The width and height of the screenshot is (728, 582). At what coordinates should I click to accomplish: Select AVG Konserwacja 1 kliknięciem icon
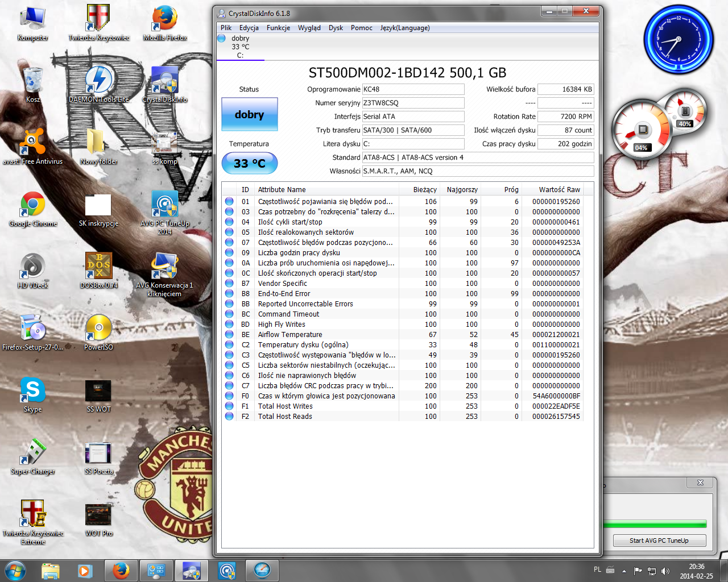(x=165, y=275)
